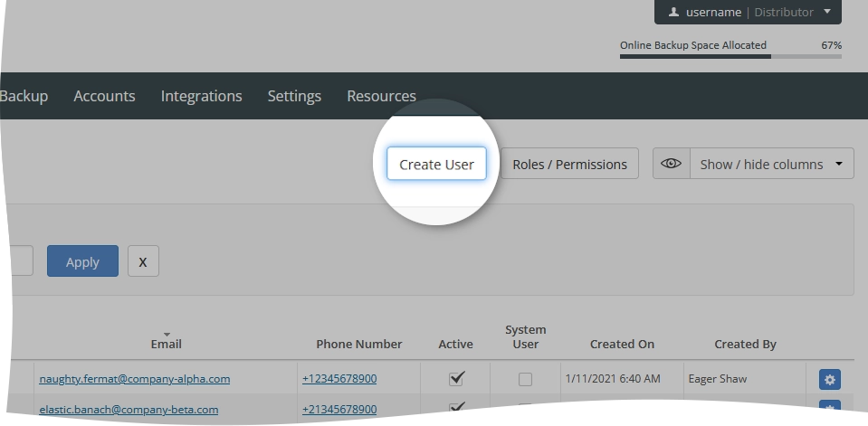Image resolution: width=868 pixels, height=426 pixels.
Task: Expand the Show / hide columns dropdown
Action: tap(772, 164)
